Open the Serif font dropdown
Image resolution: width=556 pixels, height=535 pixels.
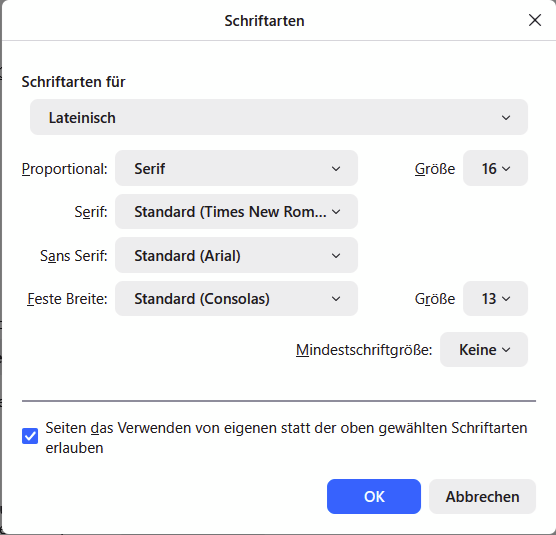[236, 212]
